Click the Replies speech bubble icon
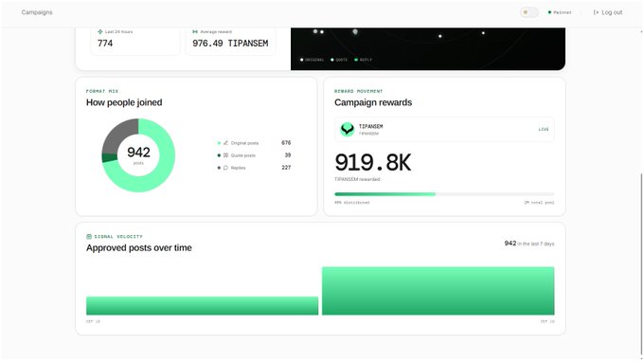 pos(225,168)
